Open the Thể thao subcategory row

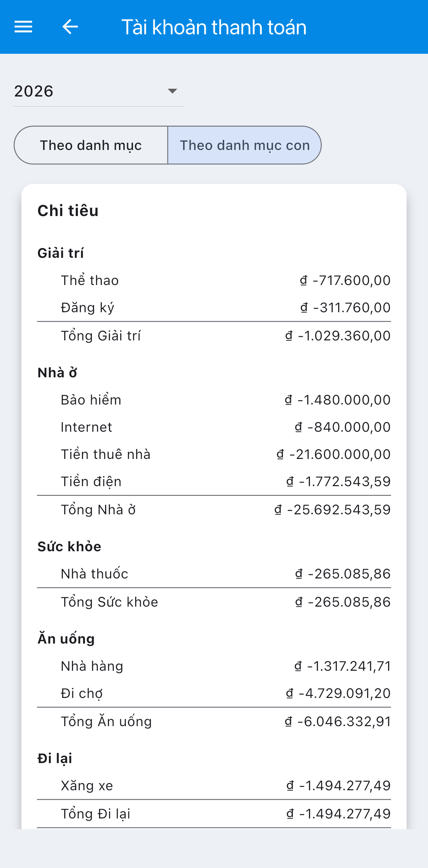click(214, 280)
